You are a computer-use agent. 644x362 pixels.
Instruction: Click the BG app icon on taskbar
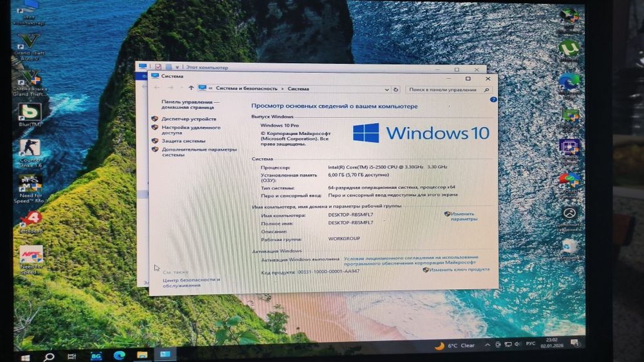pyautogui.click(x=96, y=356)
